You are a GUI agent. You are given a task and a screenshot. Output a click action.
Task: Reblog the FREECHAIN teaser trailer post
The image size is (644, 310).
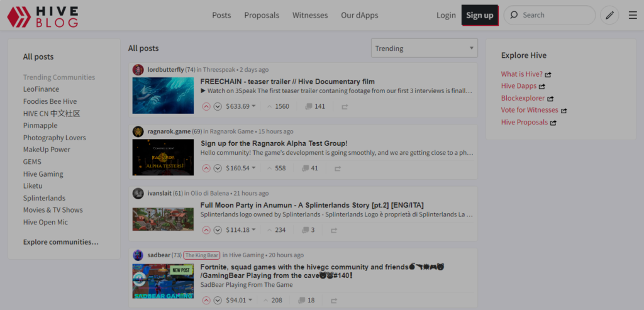click(x=345, y=107)
